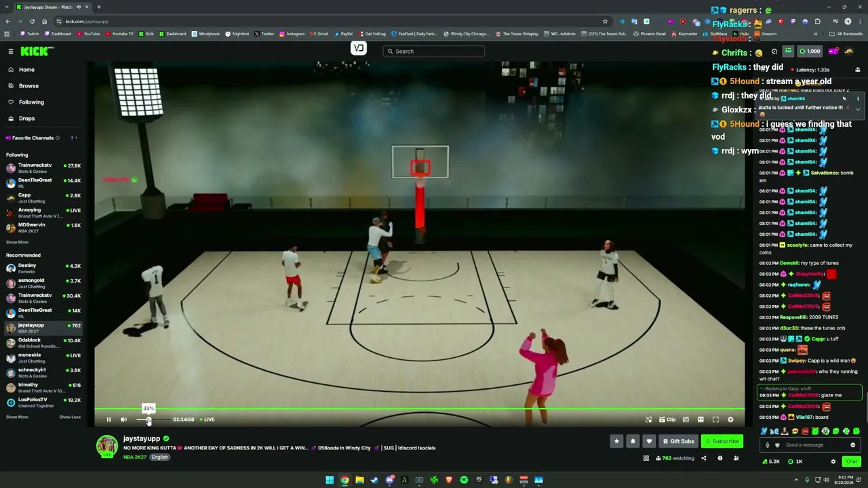Expand the pinned message chevron
This screenshot has height=488, width=868.
coord(858,109)
